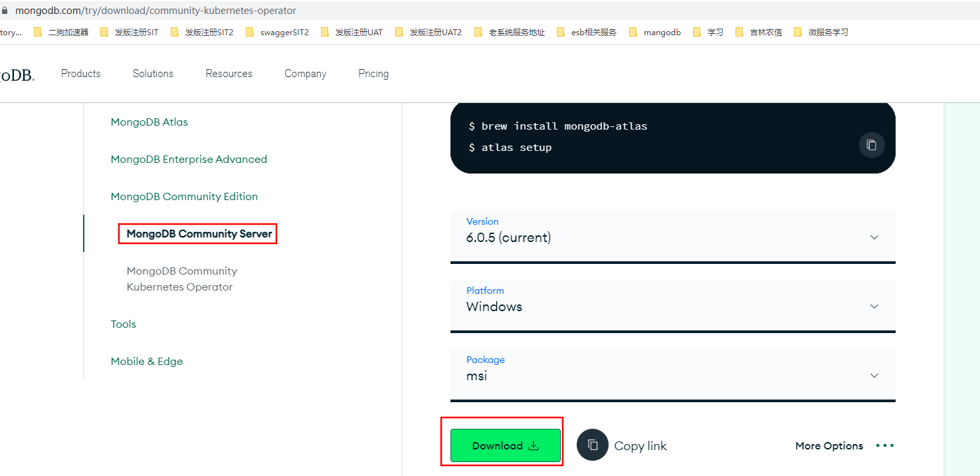
Task: Click the MongoDB logo
Action: coord(17,74)
